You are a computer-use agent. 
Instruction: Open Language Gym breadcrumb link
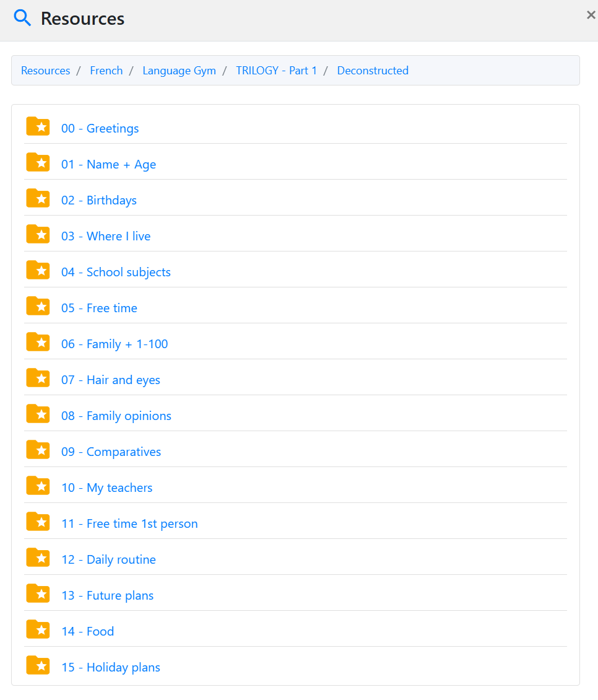(179, 71)
